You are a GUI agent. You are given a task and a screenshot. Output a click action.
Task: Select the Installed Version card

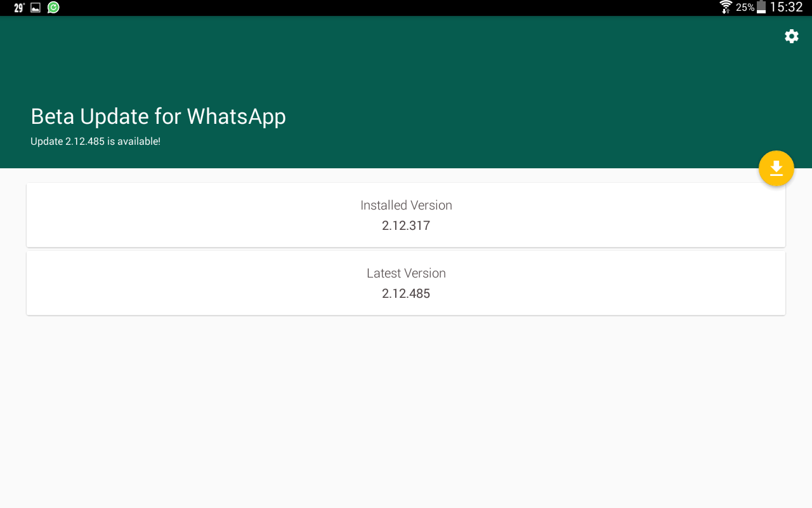[x=406, y=215]
